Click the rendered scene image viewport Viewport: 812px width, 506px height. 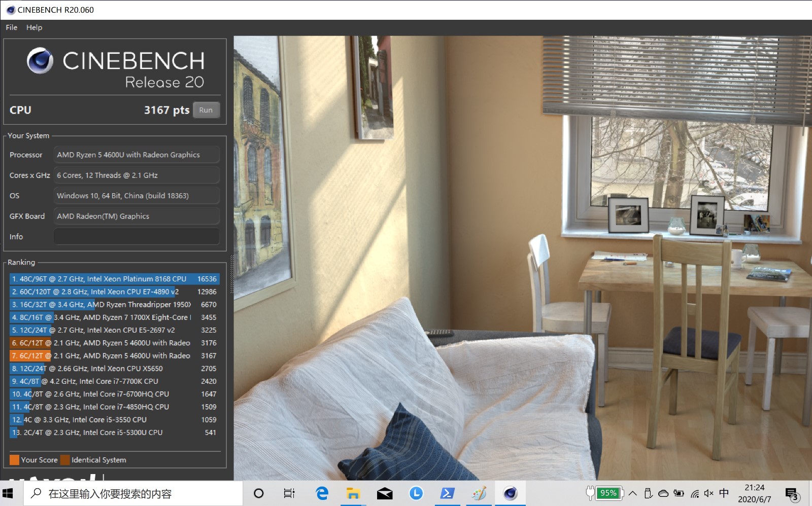523,258
